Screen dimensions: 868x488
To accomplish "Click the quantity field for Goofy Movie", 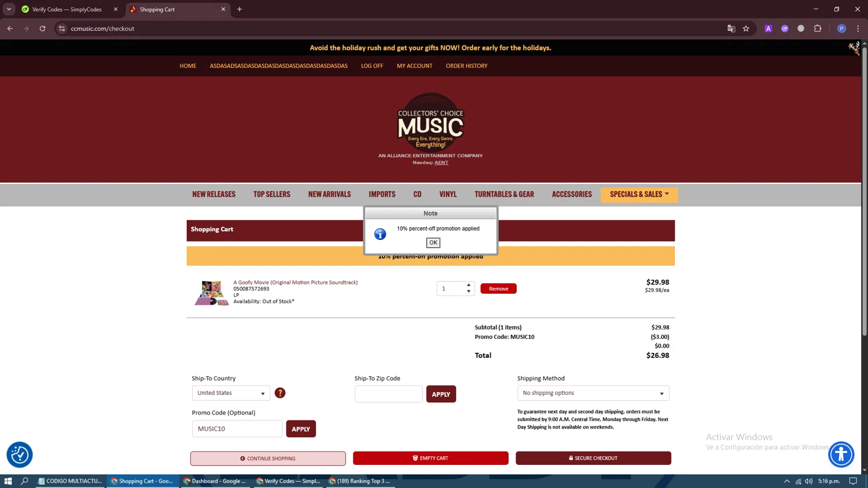I will 451,289.
